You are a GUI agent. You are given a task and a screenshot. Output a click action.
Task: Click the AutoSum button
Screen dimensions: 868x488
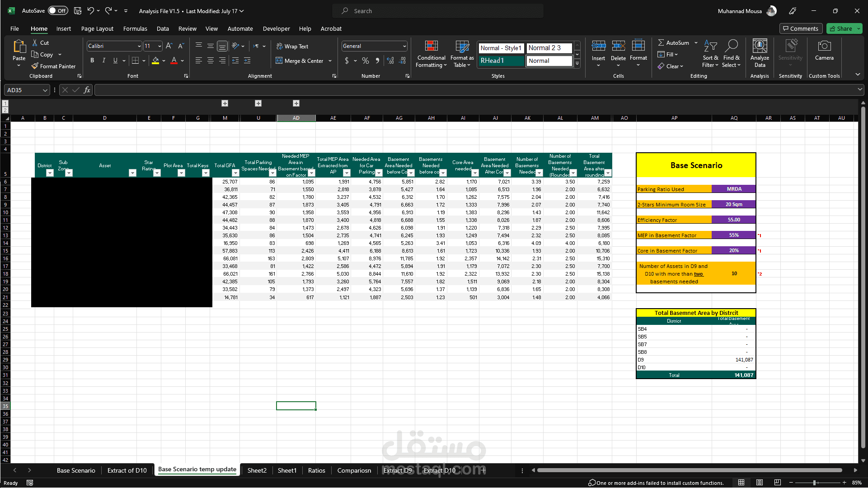click(x=674, y=42)
